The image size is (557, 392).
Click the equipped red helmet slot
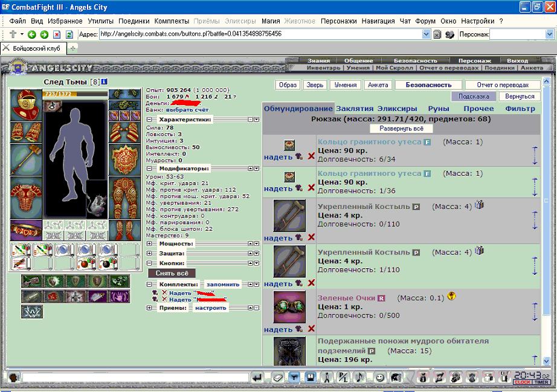[26, 105]
